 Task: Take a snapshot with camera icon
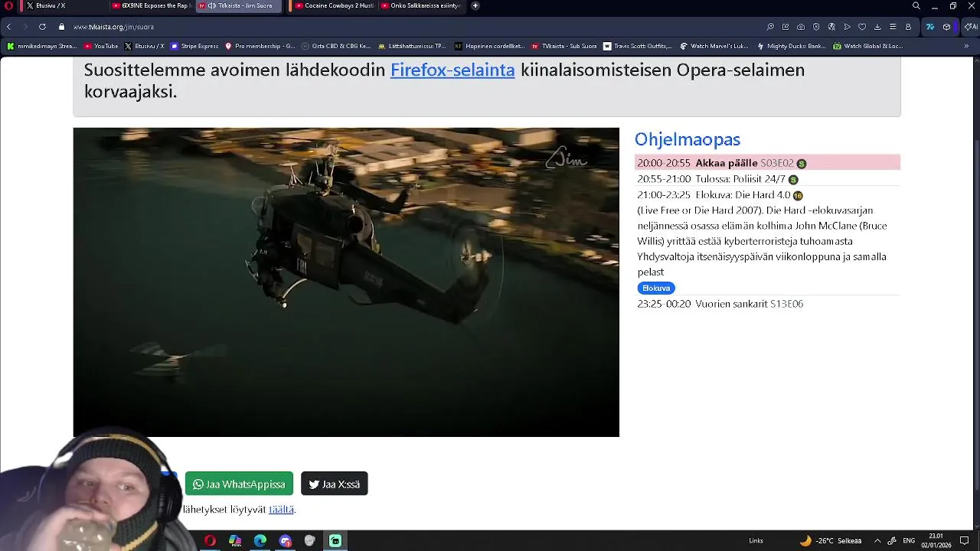801,27
